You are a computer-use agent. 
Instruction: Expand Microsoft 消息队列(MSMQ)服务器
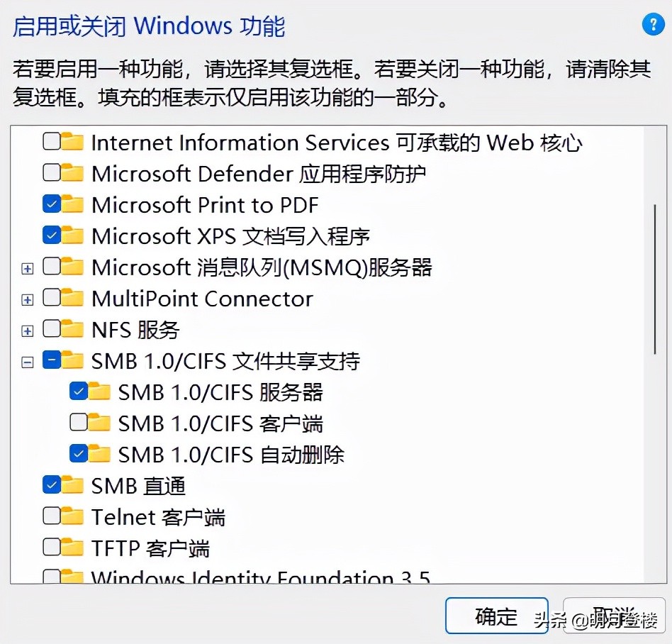26,267
